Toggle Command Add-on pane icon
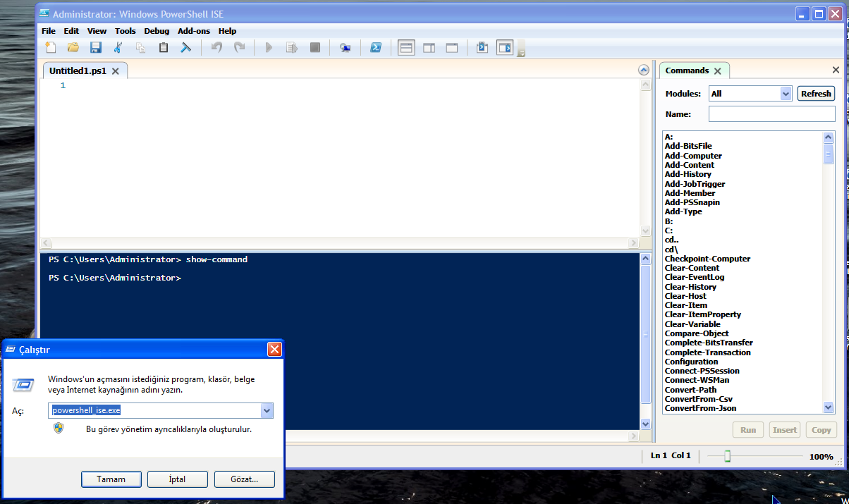849x504 pixels. pos(505,47)
